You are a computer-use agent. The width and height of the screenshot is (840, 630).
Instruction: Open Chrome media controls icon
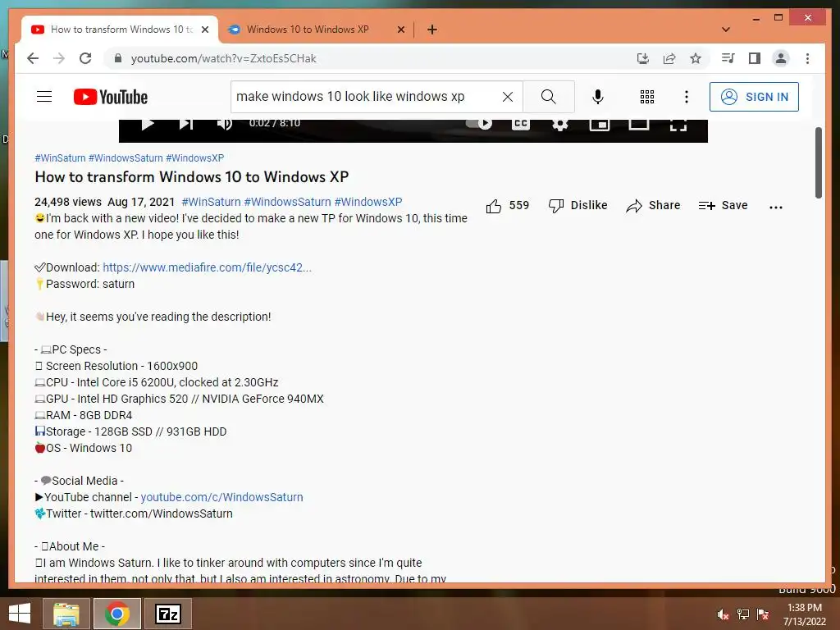tap(728, 58)
